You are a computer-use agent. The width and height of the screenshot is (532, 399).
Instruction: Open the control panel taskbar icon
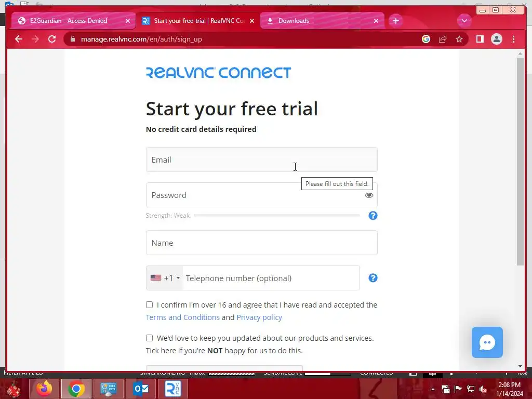(108, 389)
